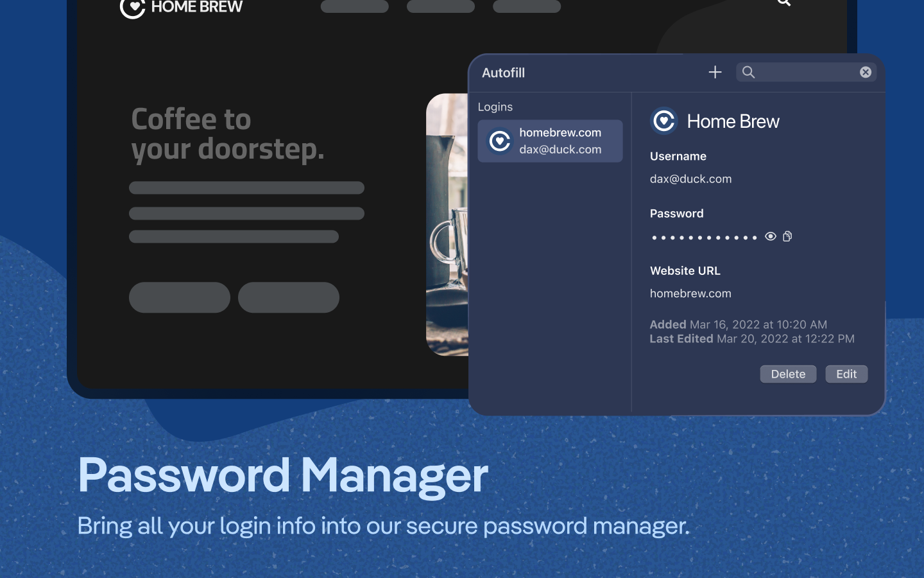Viewport: 924px width, 578px height.
Task: Click the Delete button
Action: tap(788, 374)
